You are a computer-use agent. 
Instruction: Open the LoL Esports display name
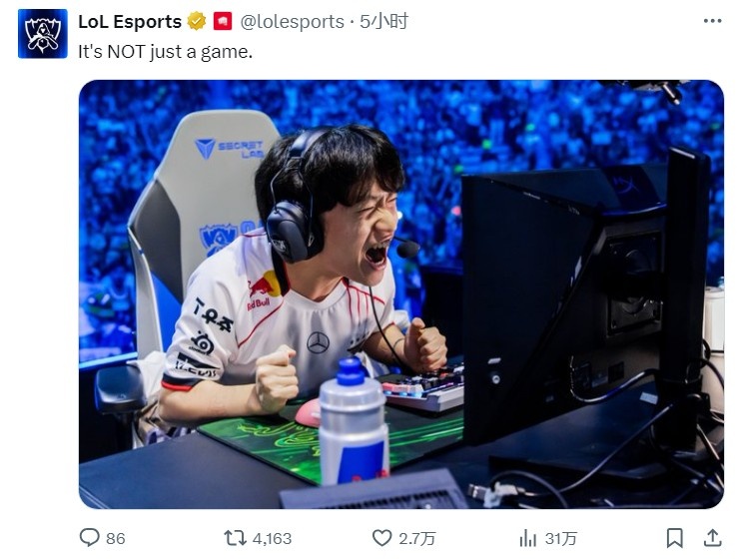pos(130,22)
